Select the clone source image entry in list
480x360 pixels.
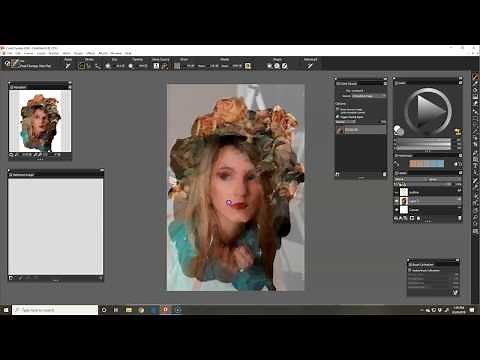point(361,130)
